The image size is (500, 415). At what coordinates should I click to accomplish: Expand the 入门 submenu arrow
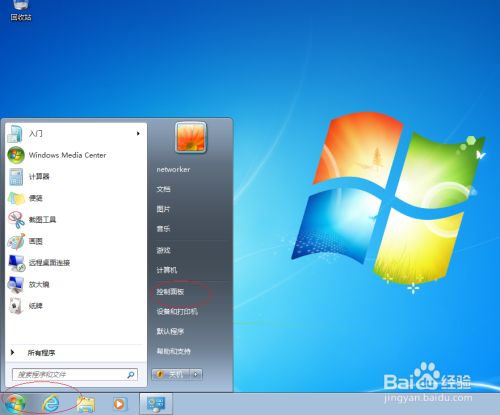coord(138,134)
